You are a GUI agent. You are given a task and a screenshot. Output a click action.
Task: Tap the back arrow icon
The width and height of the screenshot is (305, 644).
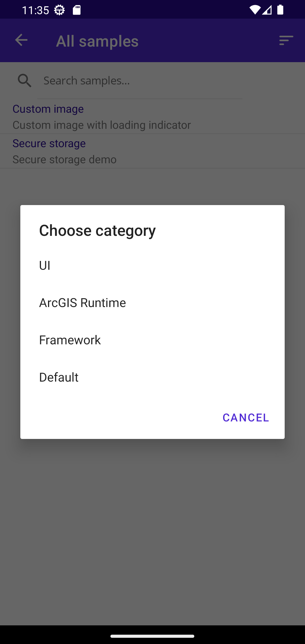coord(21,40)
